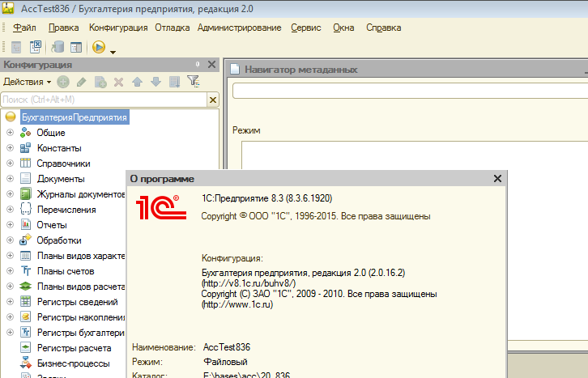
Task: Select БухгалтерияПредприятия root node
Action: pos(75,117)
